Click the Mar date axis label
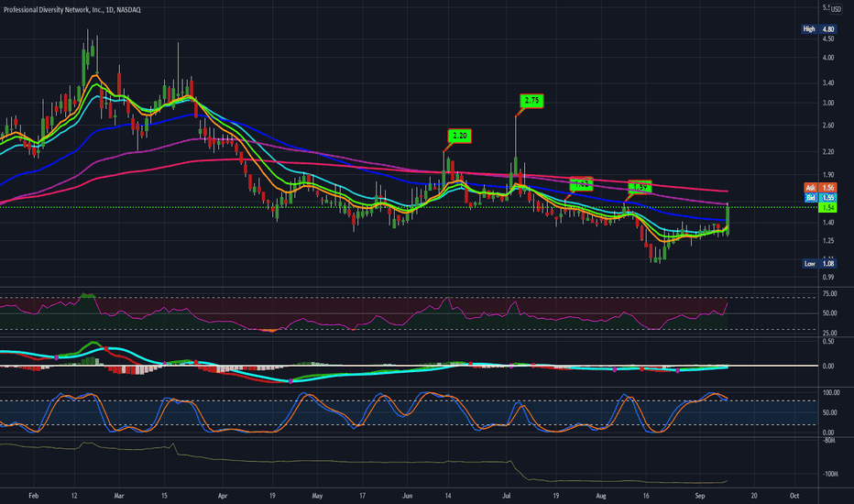854x504 pixels. [x=119, y=496]
